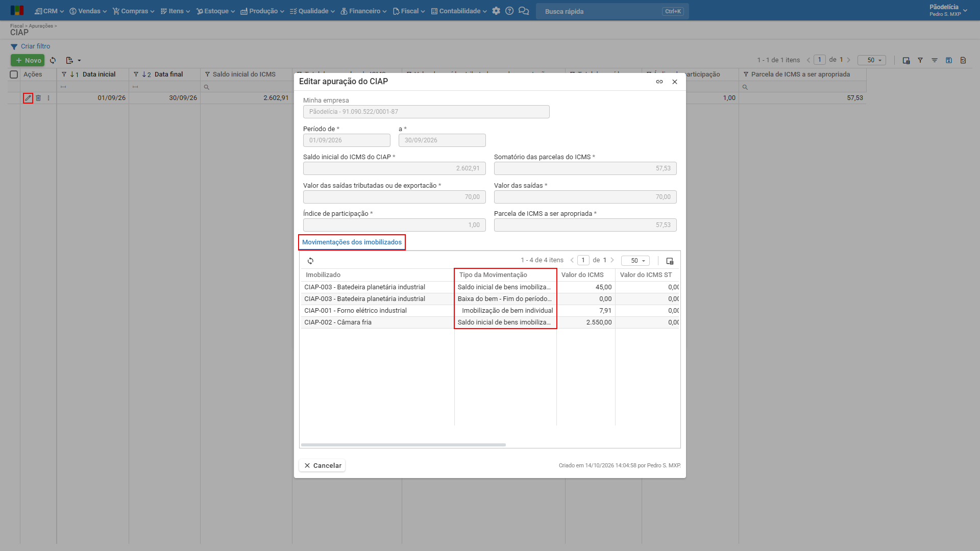The width and height of the screenshot is (980, 551).
Task: Click the Criar filtro link
Action: [x=31, y=46]
